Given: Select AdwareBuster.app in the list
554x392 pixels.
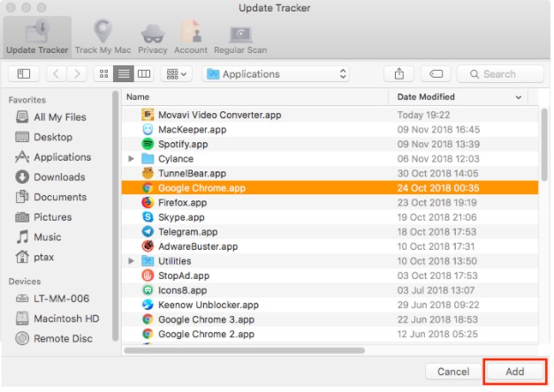Looking at the screenshot, I should (x=330, y=246).
